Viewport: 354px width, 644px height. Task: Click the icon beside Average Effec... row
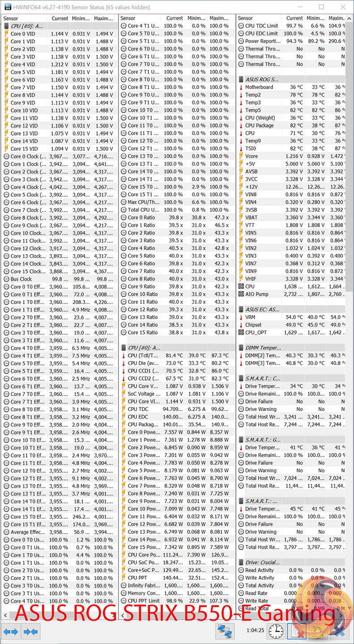(6, 532)
